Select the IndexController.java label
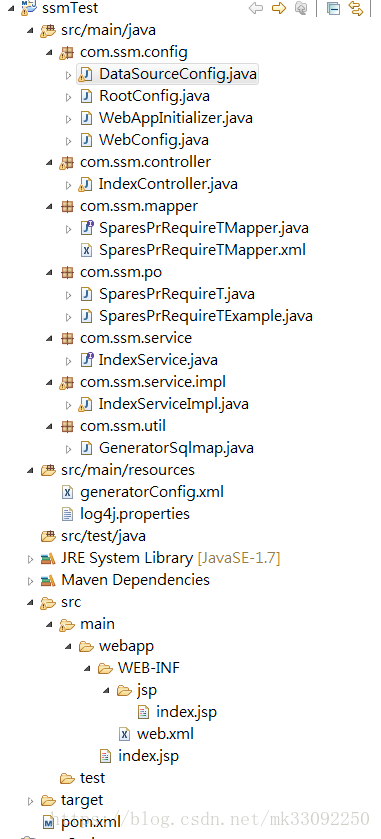Image resolution: width=381 pixels, height=839 pixels. [168, 184]
